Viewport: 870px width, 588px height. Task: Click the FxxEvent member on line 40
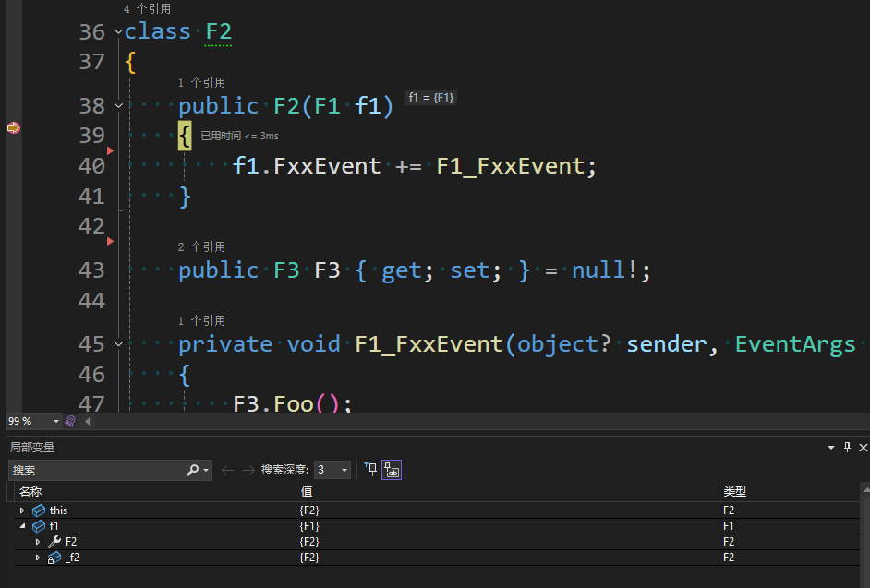point(327,166)
